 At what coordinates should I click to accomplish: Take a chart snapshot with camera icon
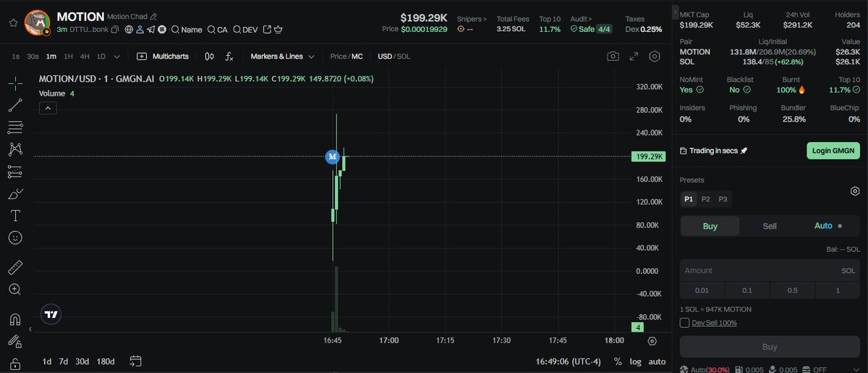point(613,56)
